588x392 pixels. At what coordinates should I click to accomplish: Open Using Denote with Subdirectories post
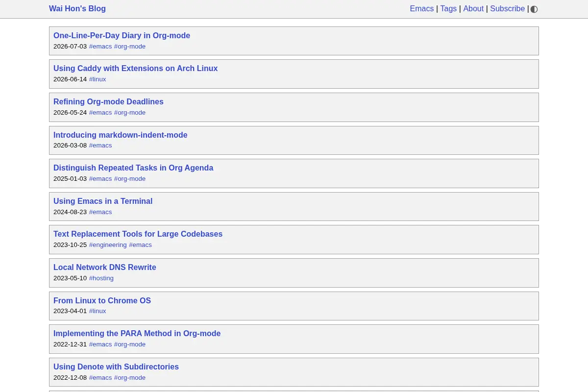[x=116, y=367]
